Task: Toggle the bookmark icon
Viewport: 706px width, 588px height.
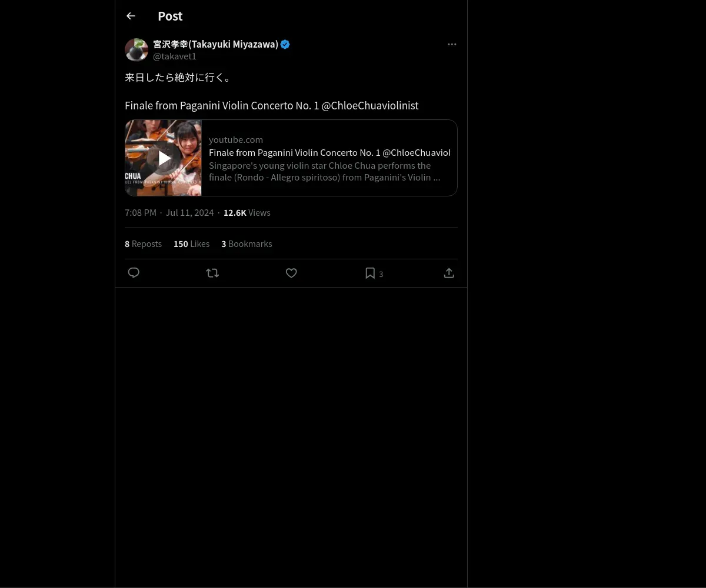Action: 370,273
